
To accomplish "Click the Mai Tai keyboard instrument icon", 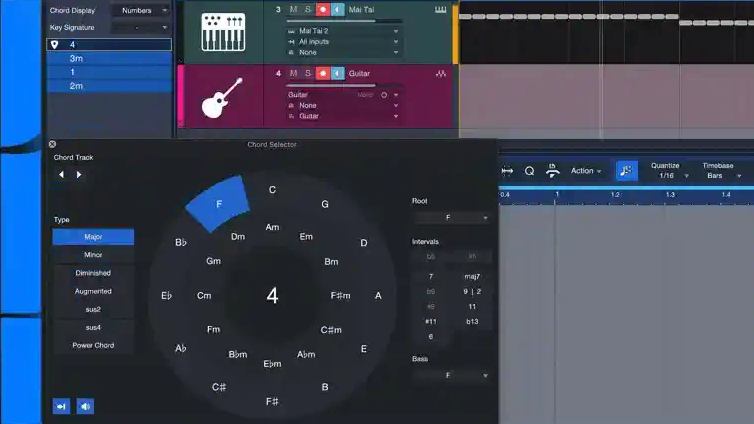I will pos(223,33).
